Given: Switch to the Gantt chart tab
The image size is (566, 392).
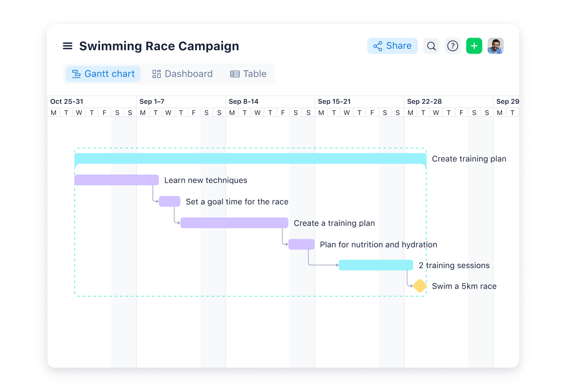Looking at the screenshot, I should point(103,74).
